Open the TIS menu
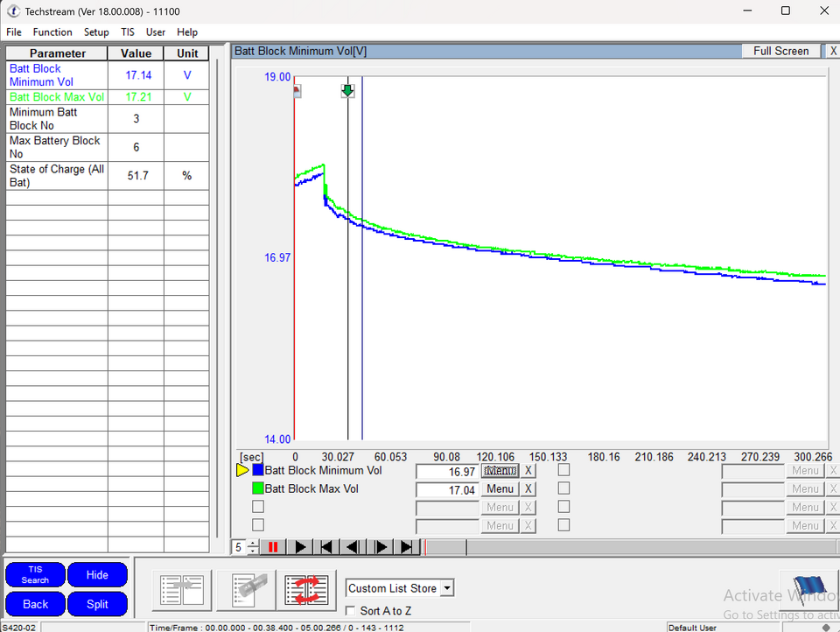 click(128, 32)
